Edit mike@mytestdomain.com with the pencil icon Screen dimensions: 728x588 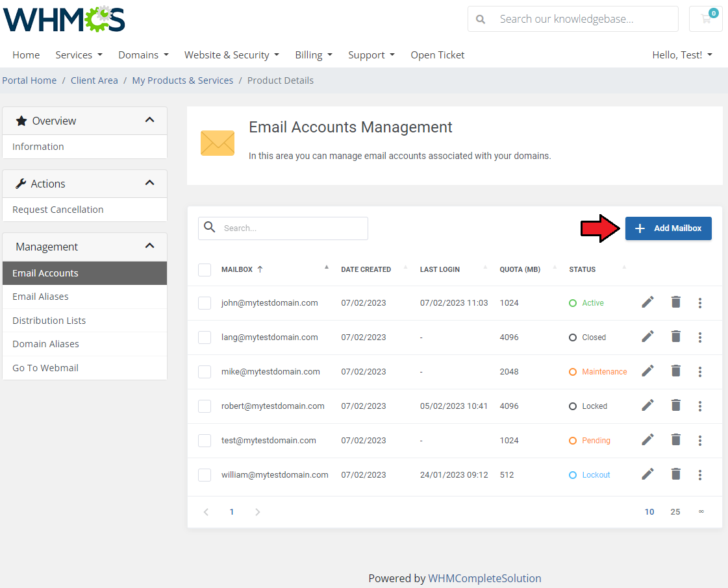647,371
